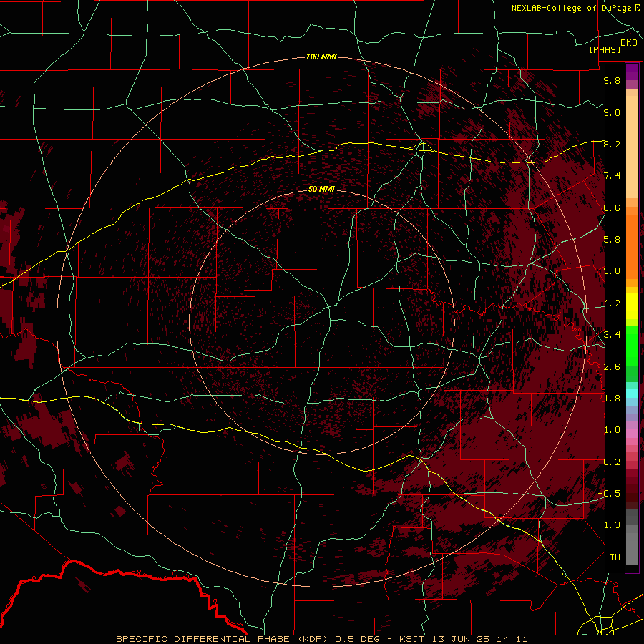Select the DKD product code text
The height and width of the screenshot is (644, 644).
(629, 43)
